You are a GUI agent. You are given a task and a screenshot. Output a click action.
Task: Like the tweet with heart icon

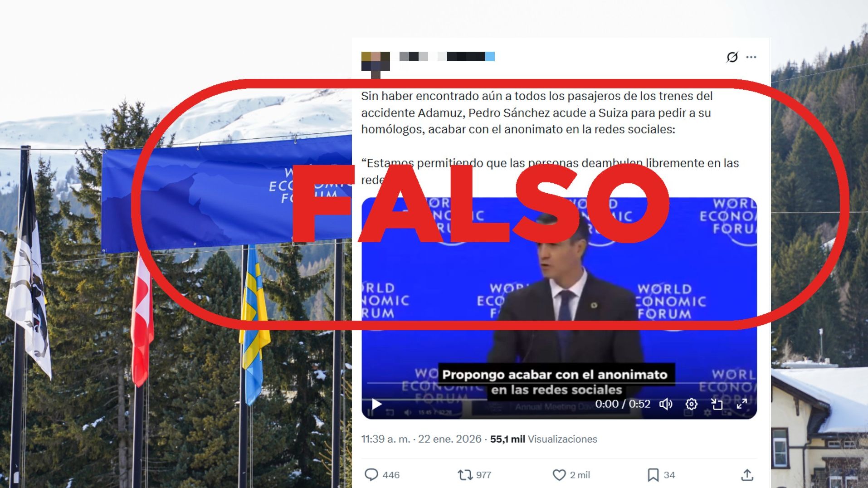559,475
